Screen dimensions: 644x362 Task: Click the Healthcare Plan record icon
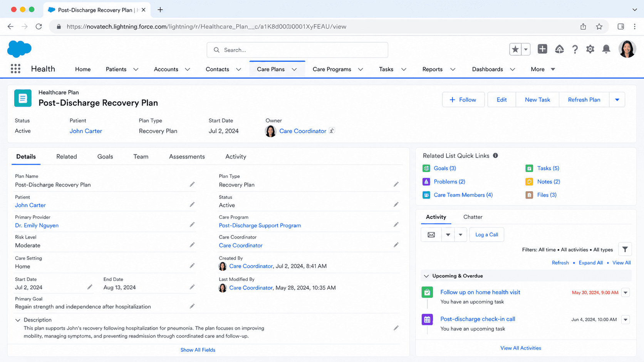[x=23, y=98]
